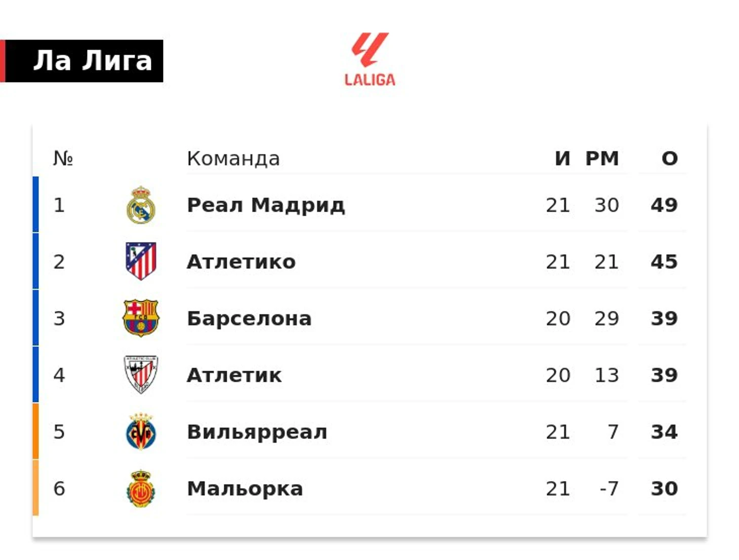The height and width of the screenshot is (560, 739).
Task: Click the О points column header
Action: (x=670, y=158)
